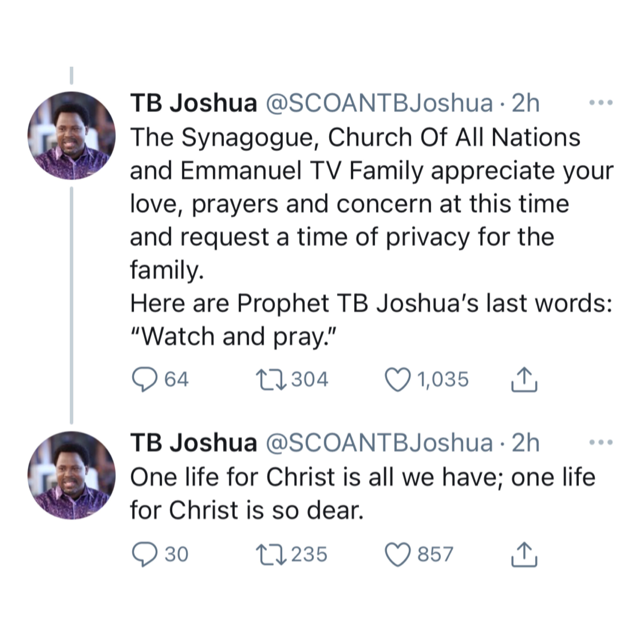Screen dimensions: 644x644
Task: Open more options on the second tweet
Action: 601,442
